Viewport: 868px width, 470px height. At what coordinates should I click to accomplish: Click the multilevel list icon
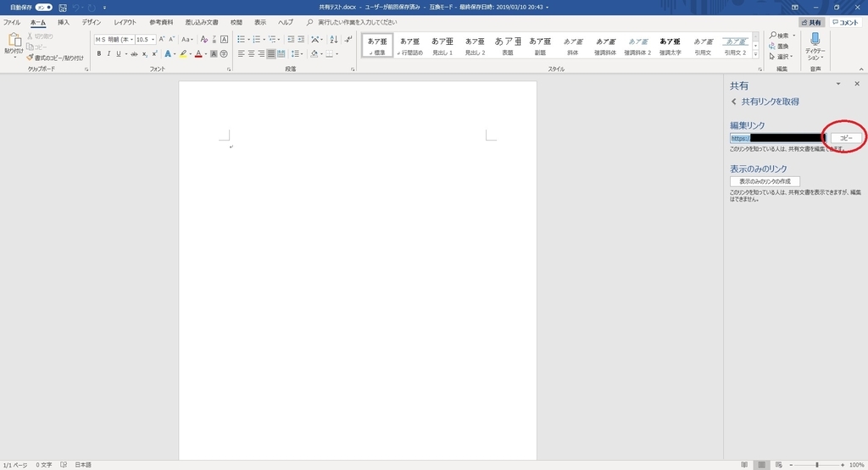pos(272,39)
